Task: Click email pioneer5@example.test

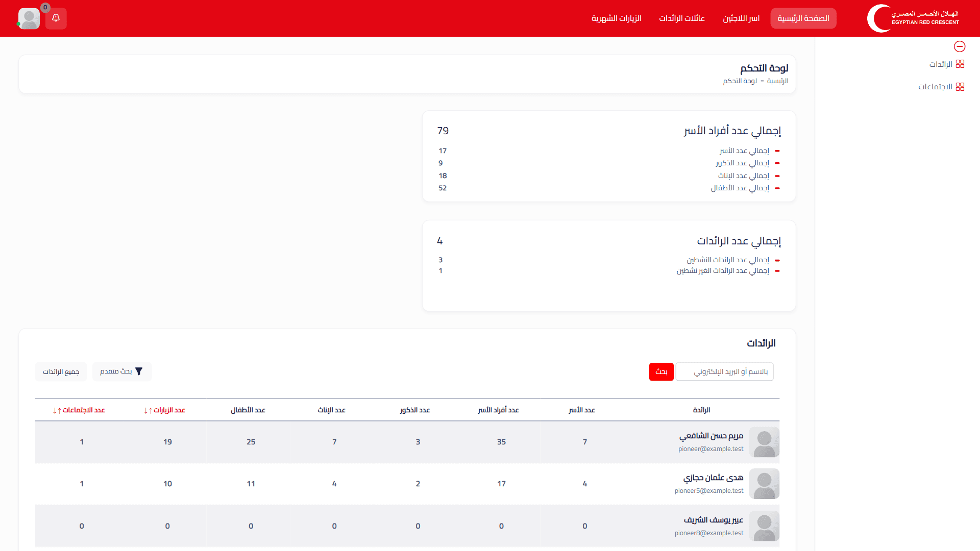Action: pos(709,491)
